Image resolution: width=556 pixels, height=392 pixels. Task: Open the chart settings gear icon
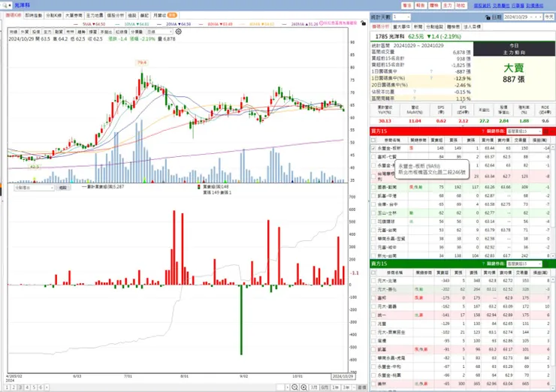[x=178, y=32]
